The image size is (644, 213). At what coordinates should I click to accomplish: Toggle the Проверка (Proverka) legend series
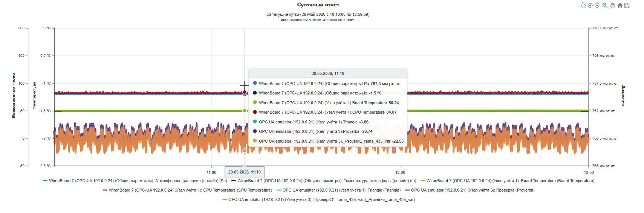(470, 190)
